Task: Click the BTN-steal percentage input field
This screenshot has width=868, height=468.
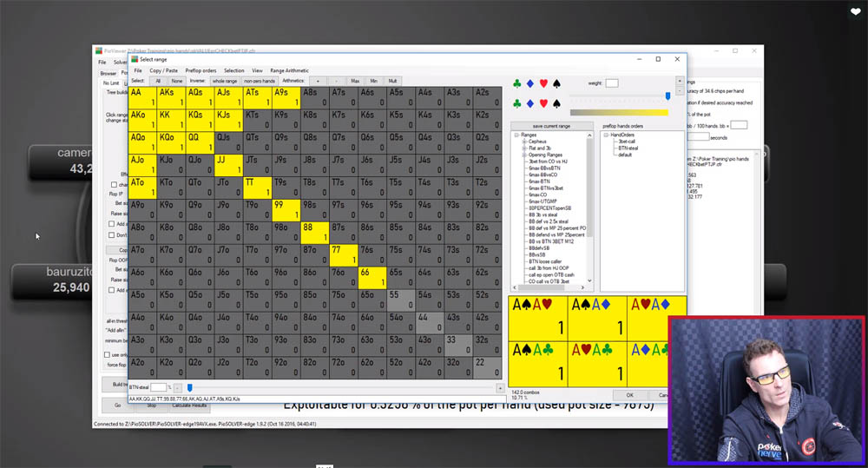Action: (x=158, y=388)
